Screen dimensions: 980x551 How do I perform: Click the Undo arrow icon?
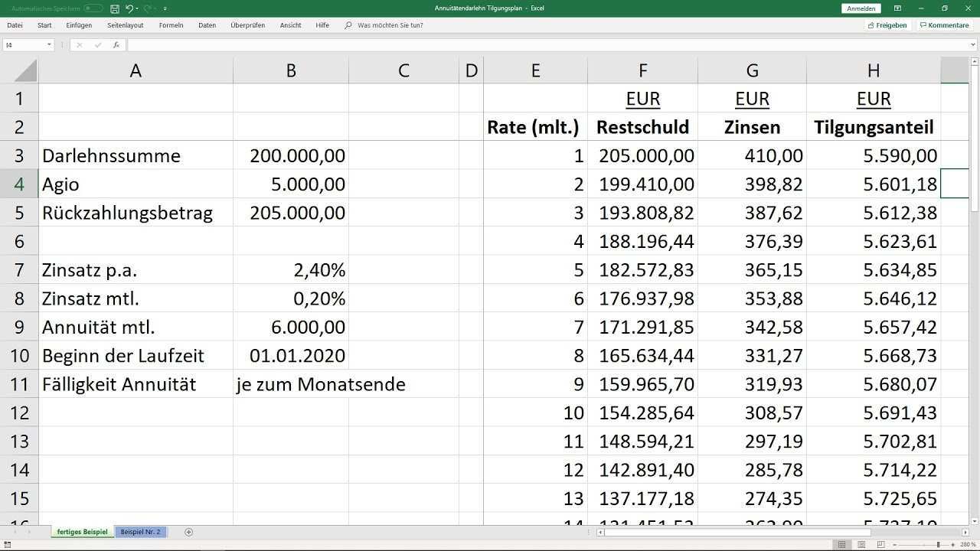[129, 8]
